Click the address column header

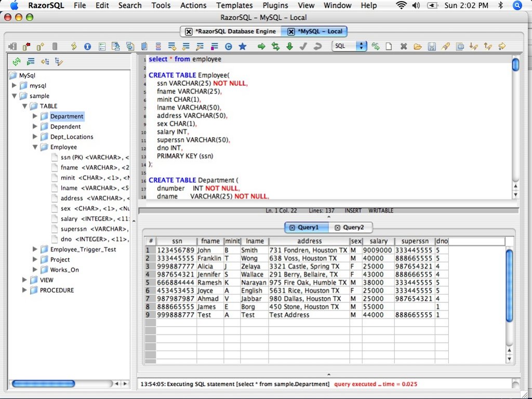[309, 241]
